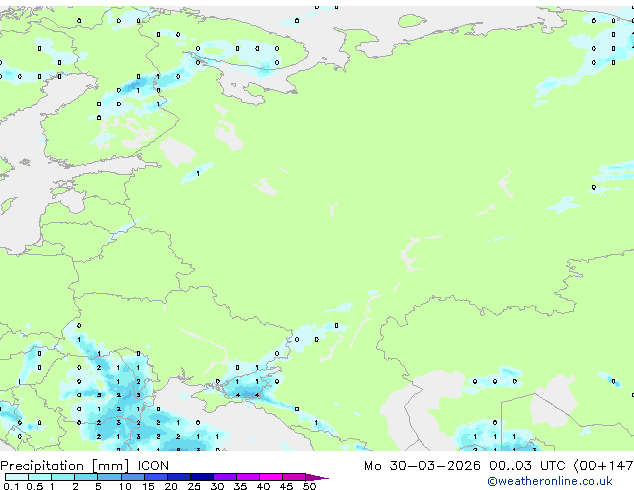Click the "0.1" legend scale value
The image size is (634, 490).
[x=11, y=486]
